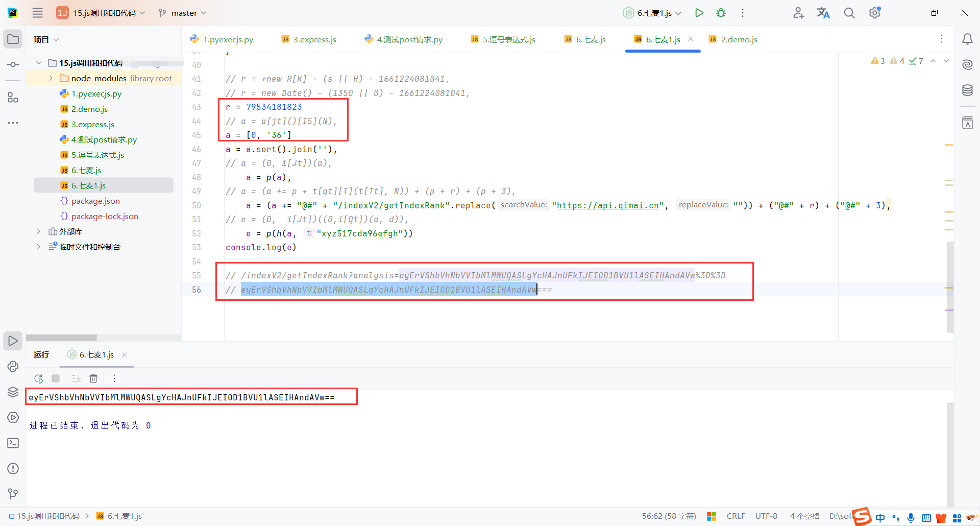Rerun the 6.七麦1.js script
The width and height of the screenshot is (980, 526).
pyautogui.click(x=39, y=378)
